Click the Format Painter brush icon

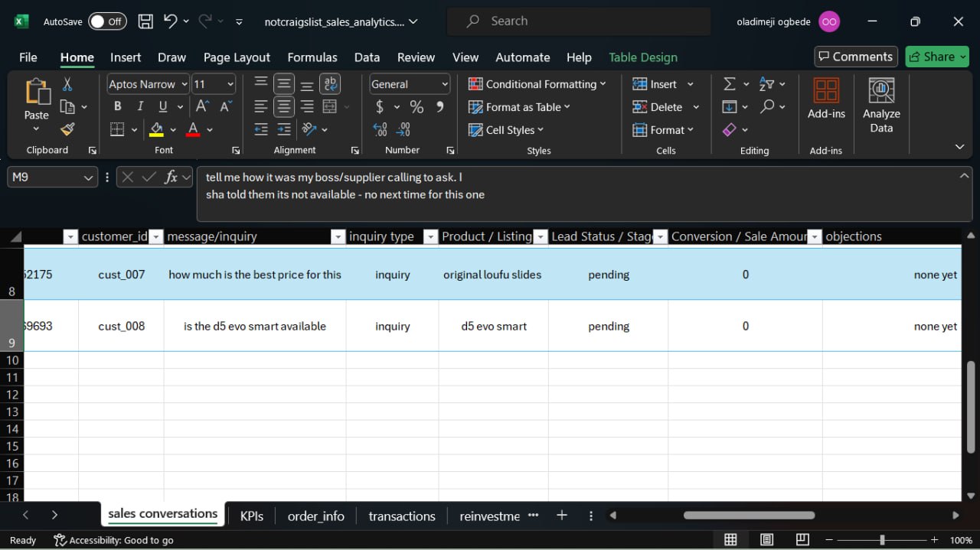67,129
